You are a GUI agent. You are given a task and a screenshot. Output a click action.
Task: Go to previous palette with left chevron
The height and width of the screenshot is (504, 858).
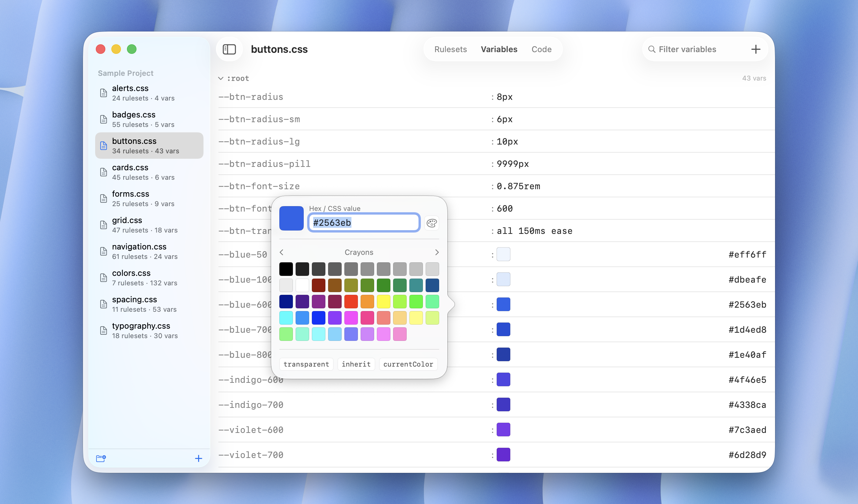coord(282,252)
